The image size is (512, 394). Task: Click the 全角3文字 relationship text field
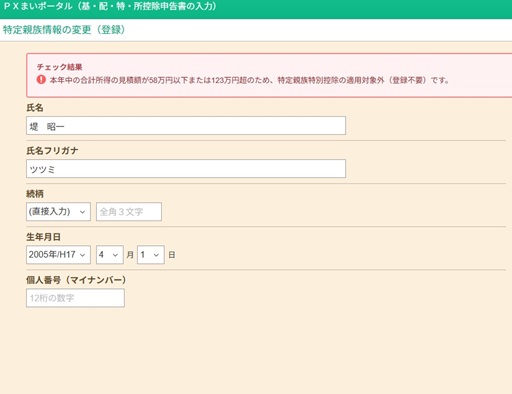click(129, 212)
